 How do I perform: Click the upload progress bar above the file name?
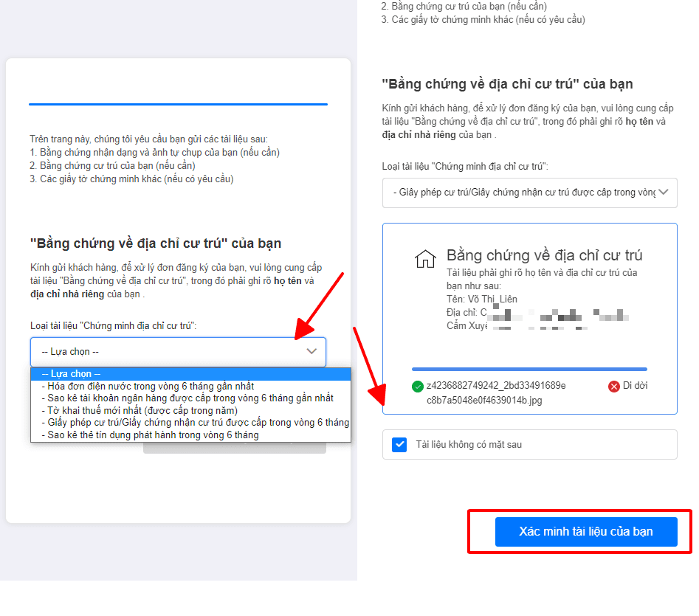tap(529, 370)
